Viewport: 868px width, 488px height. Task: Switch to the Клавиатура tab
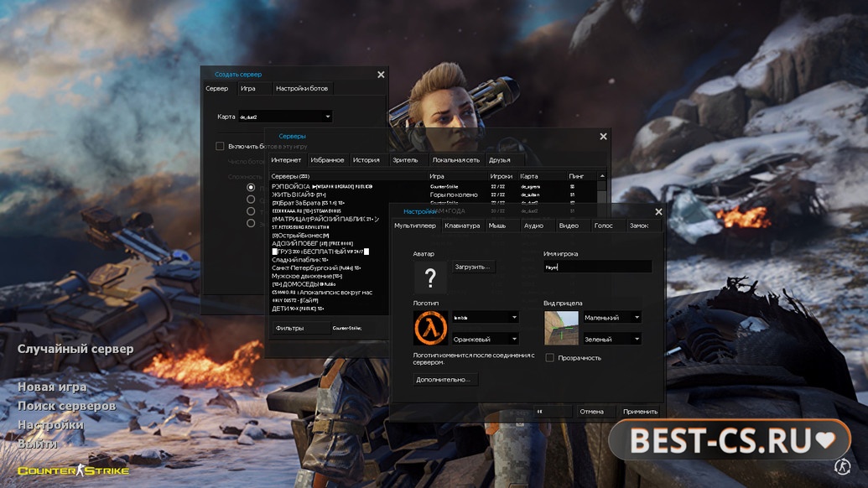(462, 226)
